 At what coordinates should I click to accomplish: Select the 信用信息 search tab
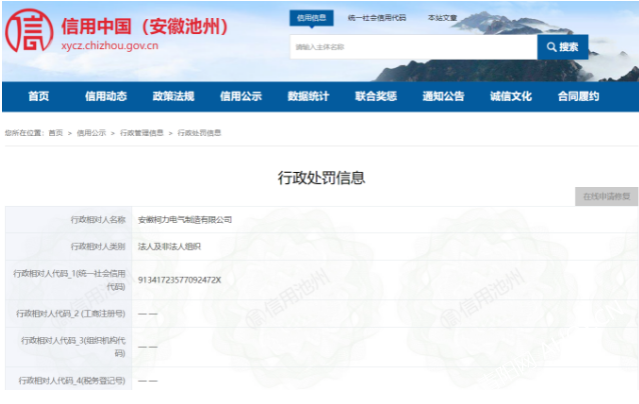311,18
